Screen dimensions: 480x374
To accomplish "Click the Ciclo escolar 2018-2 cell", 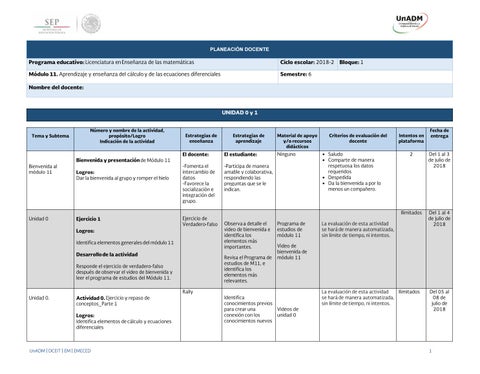I will tap(307, 62).
